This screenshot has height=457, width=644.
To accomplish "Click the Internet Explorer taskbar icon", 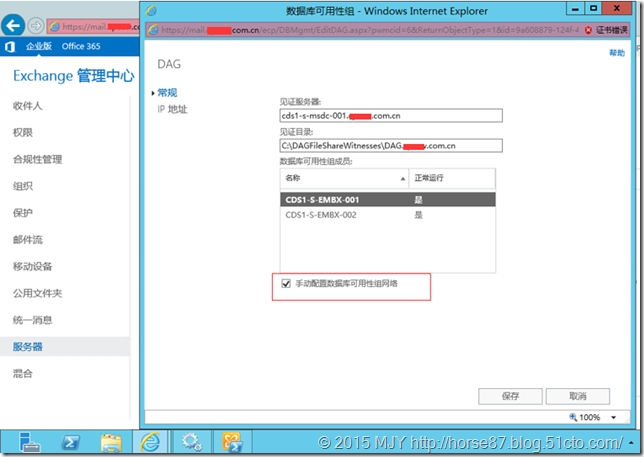I will coord(150,441).
